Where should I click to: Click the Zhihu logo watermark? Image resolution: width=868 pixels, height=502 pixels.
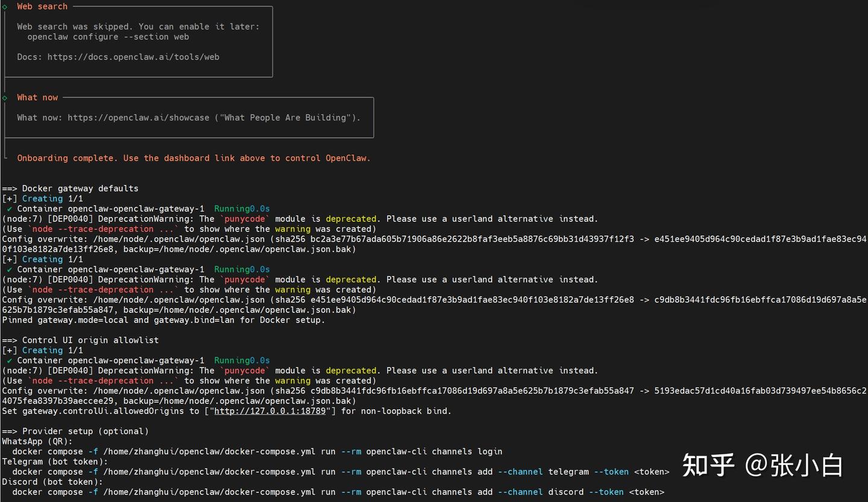[708, 465]
